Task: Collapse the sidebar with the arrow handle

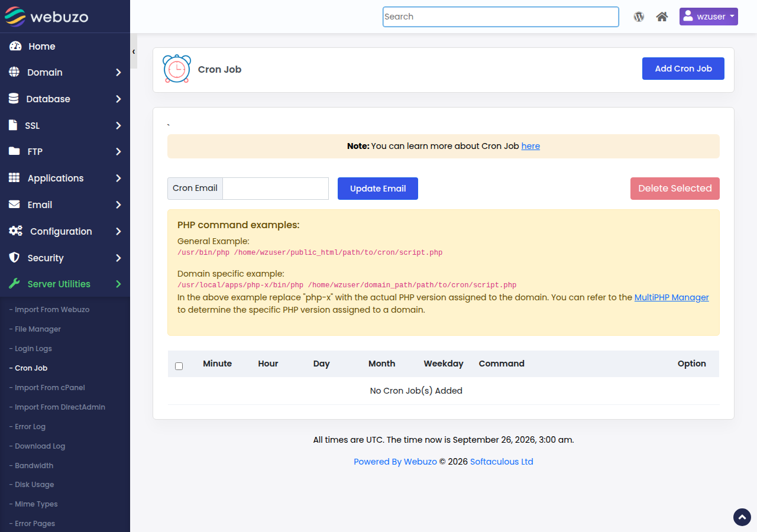Action: pyautogui.click(x=134, y=51)
